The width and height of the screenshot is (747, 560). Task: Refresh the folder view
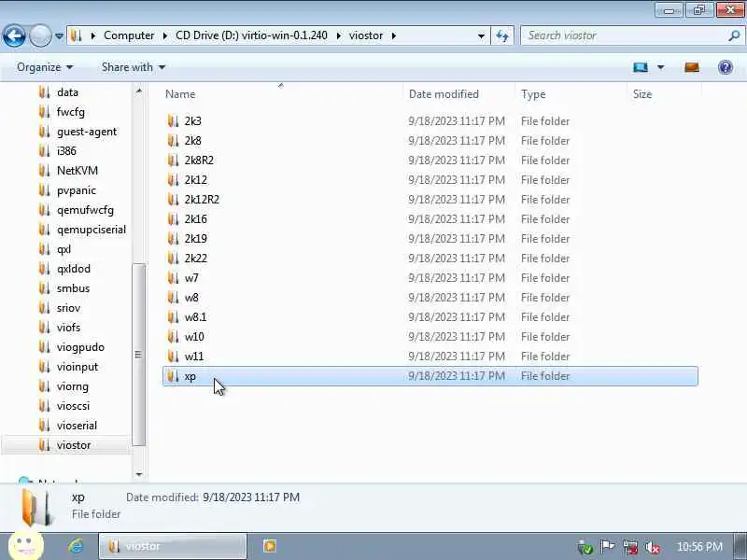(502, 35)
